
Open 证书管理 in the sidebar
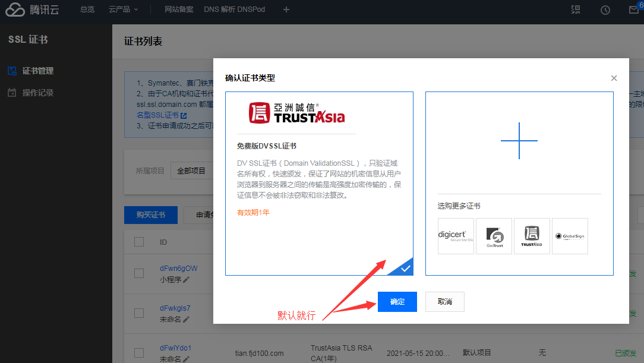[38, 71]
